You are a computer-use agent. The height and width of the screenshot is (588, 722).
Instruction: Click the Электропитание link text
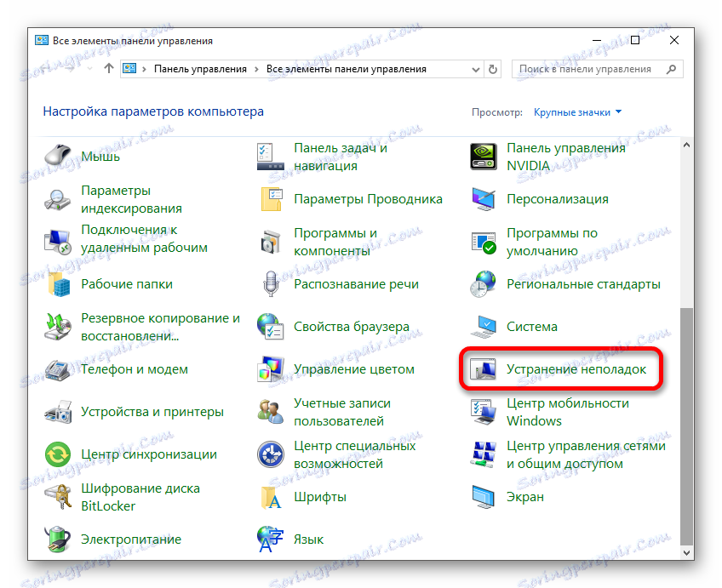(x=131, y=539)
